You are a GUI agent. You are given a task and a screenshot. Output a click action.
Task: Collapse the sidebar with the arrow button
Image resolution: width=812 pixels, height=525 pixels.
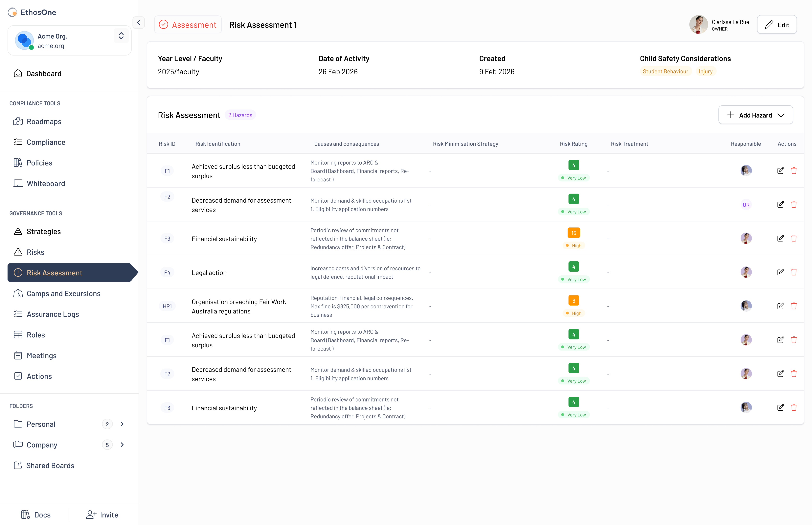(x=138, y=23)
